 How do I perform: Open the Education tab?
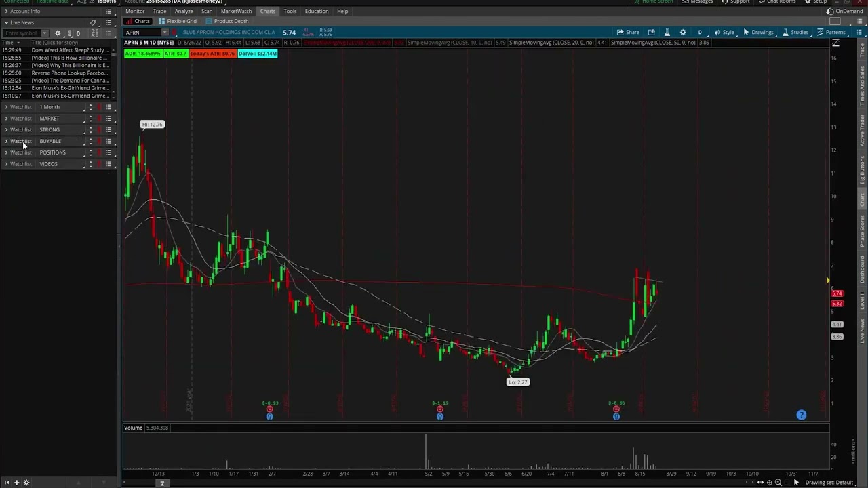click(x=316, y=12)
